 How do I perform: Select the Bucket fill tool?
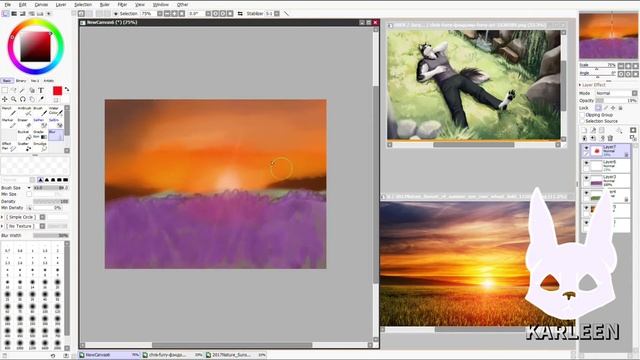pyautogui.click(x=24, y=135)
